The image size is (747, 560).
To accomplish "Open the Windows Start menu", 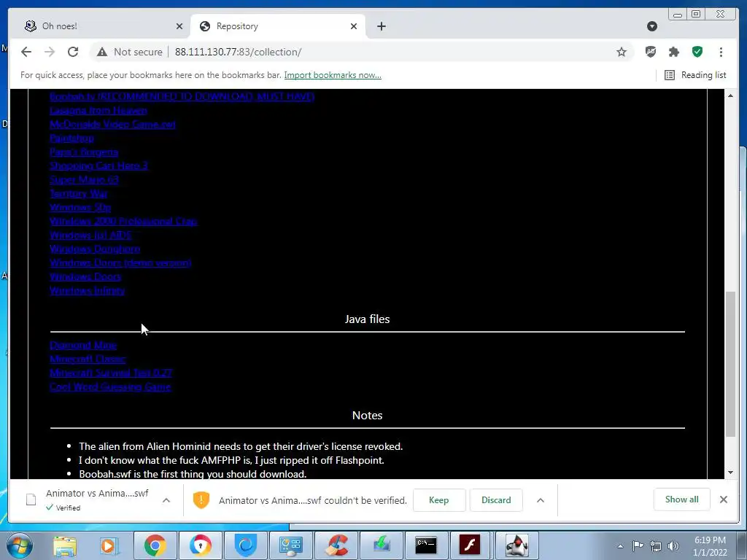I will tap(20, 545).
